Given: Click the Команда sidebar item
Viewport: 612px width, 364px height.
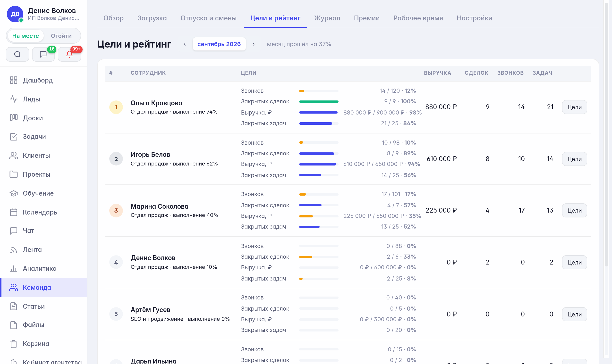Looking at the screenshot, I should tap(43, 288).
